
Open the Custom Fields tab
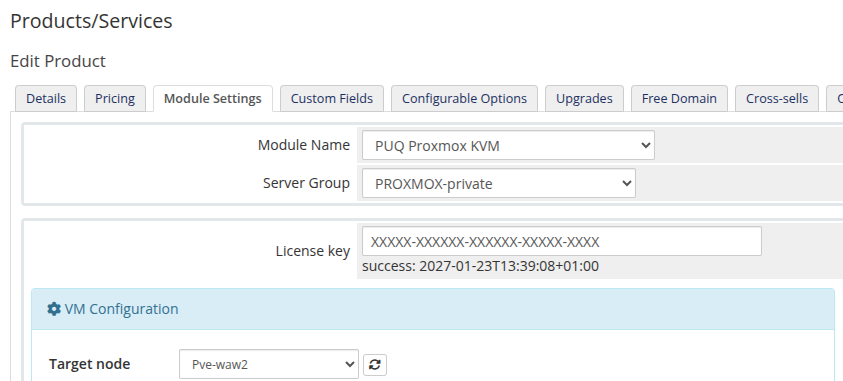click(x=332, y=98)
